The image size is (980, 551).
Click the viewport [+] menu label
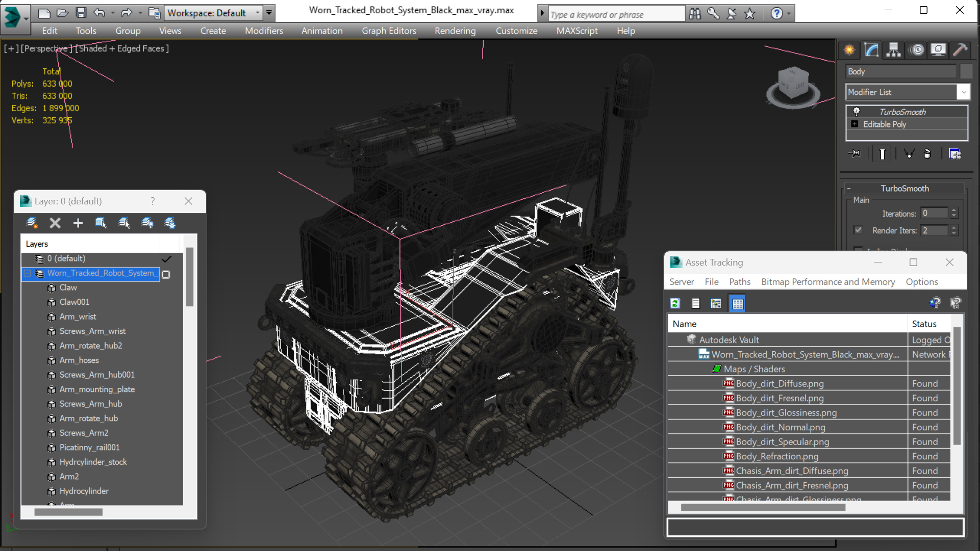click(x=11, y=48)
